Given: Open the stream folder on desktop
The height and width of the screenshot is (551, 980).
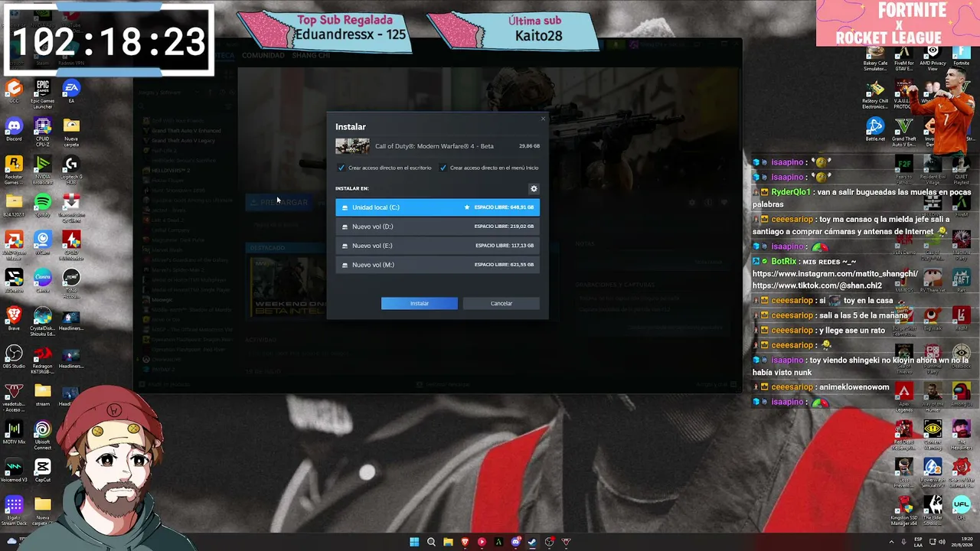Looking at the screenshot, I should coord(43,395).
